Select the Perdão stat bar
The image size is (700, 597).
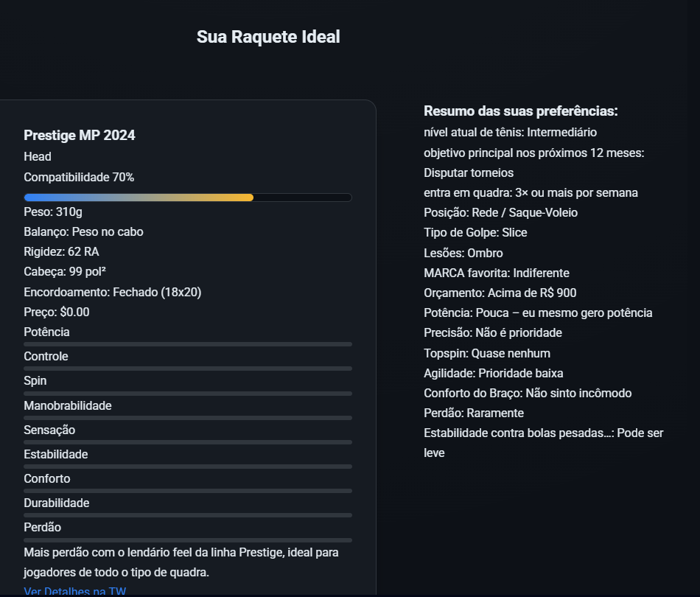tap(188, 539)
